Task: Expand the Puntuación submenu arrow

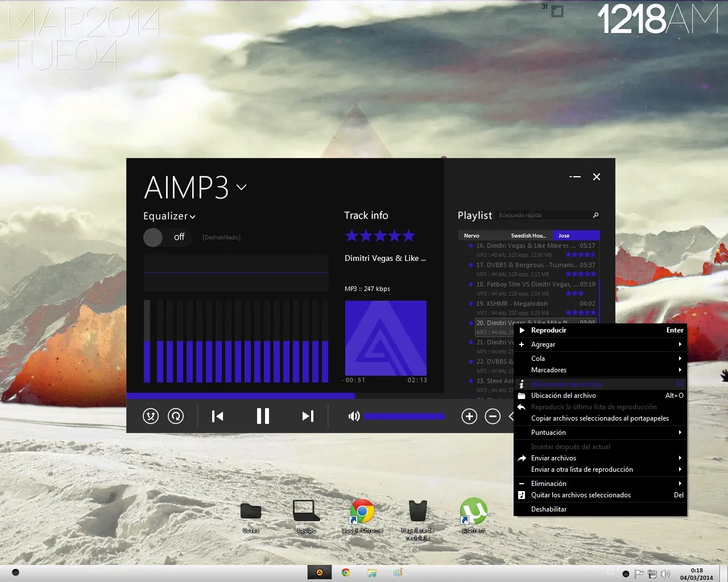Action: click(680, 433)
